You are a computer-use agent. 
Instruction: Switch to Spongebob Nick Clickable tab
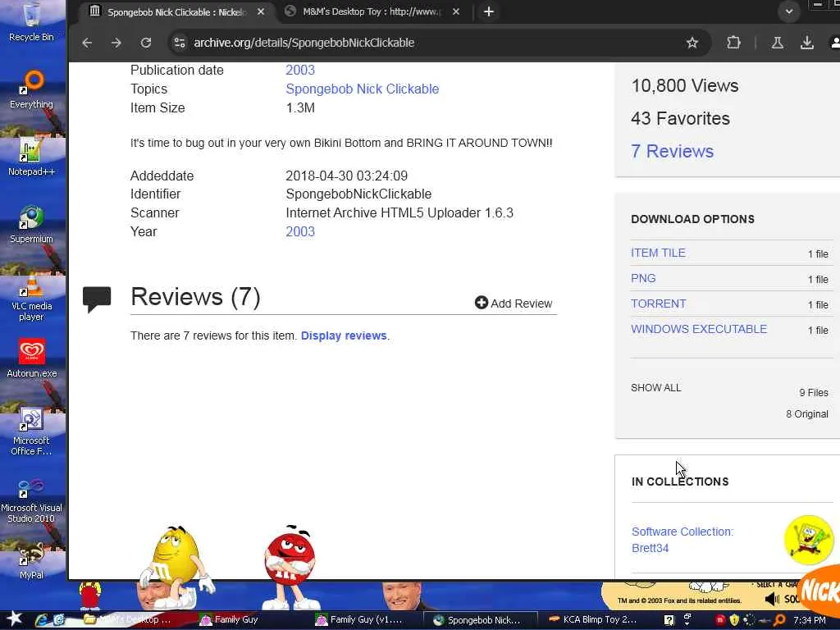pos(177,11)
